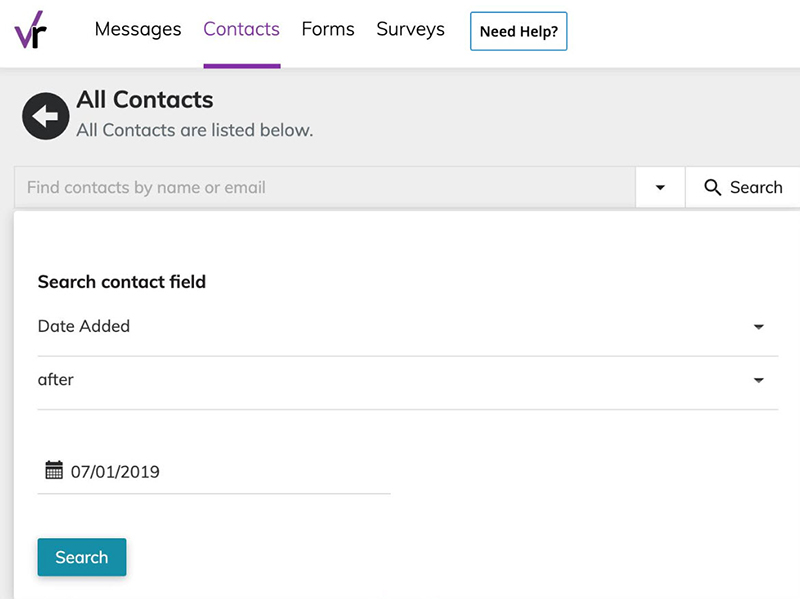Go back using the black arrow icon

tap(45, 116)
